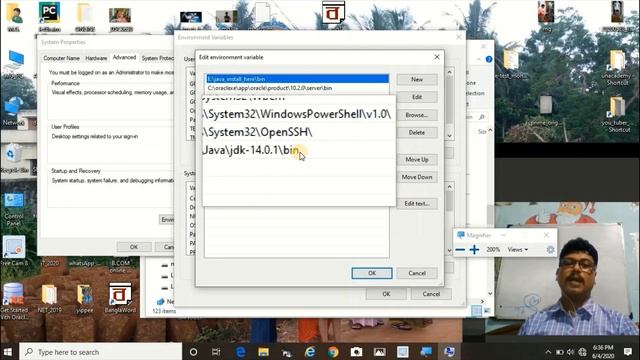Click the Edit button beside path list
The height and width of the screenshot is (360, 640).
pos(417,97)
